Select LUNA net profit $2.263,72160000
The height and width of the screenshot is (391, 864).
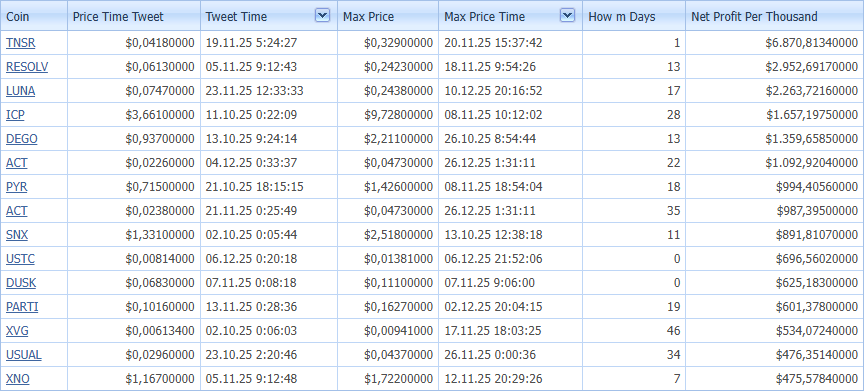pyautogui.click(x=811, y=91)
